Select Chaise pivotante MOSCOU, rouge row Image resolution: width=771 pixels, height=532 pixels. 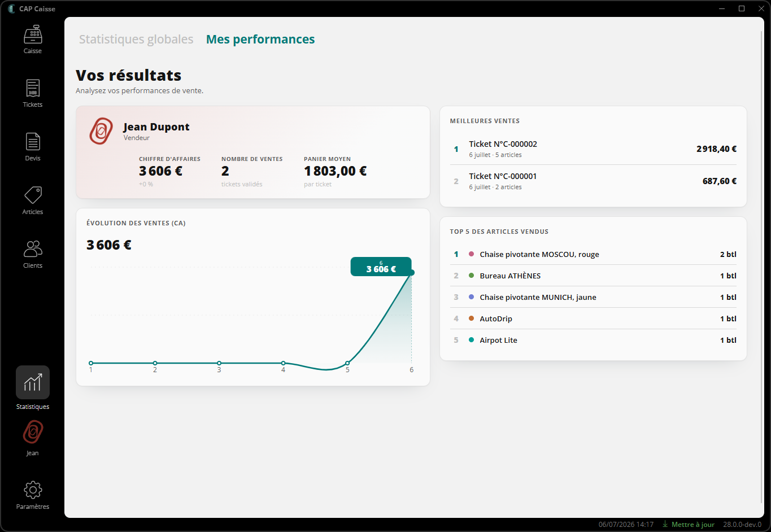click(593, 254)
